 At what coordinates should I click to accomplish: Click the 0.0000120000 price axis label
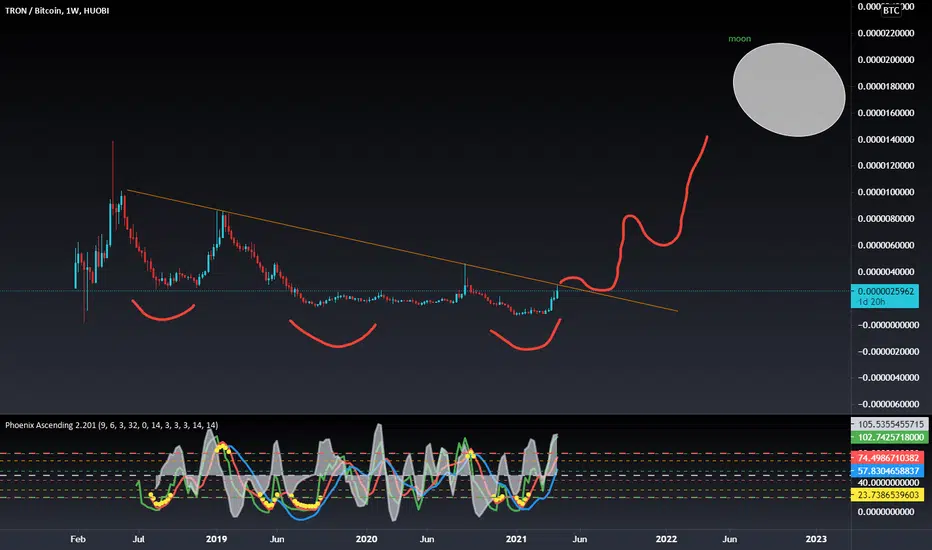(x=886, y=165)
